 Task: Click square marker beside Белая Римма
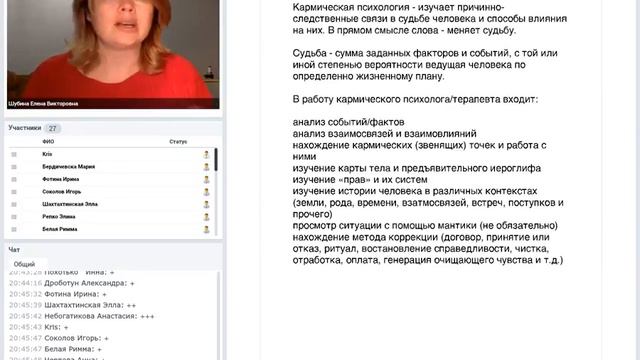14,229
